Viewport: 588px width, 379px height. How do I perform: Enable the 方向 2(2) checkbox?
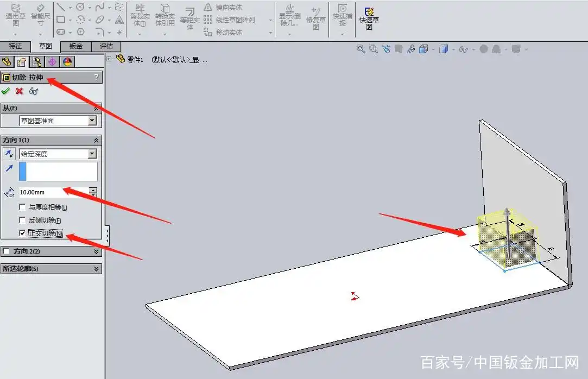(x=7, y=251)
